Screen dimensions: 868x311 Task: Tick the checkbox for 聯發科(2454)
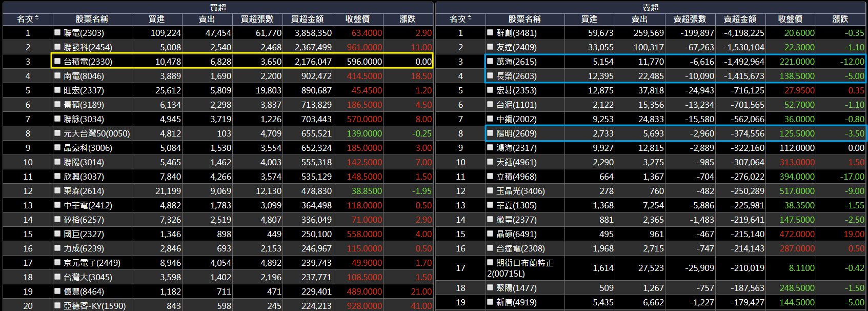tap(58, 47)
